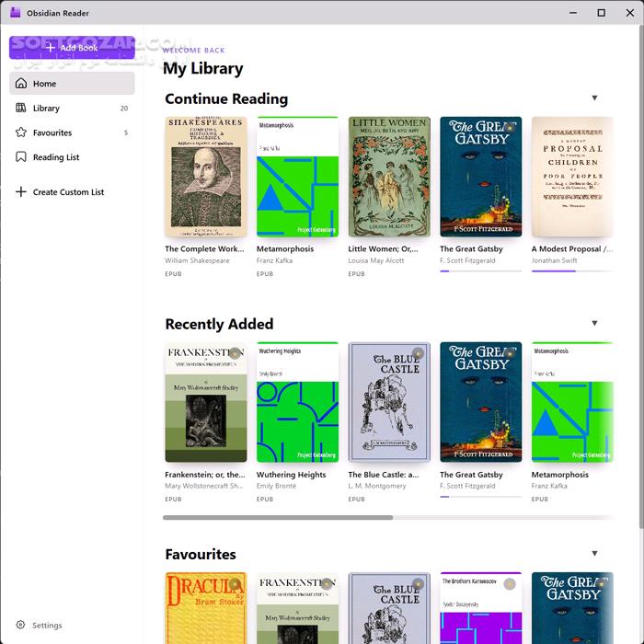Toggle favourite star on Favourites Frankenstein

pyautogui.click(x=327, y=583)
